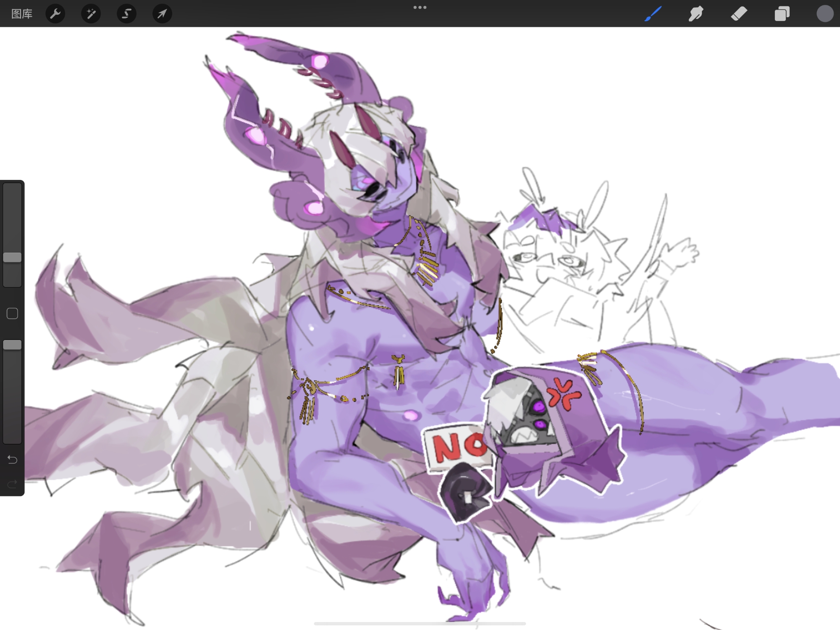
Task: Select the Eraser tool
Action: pos(739,14)
